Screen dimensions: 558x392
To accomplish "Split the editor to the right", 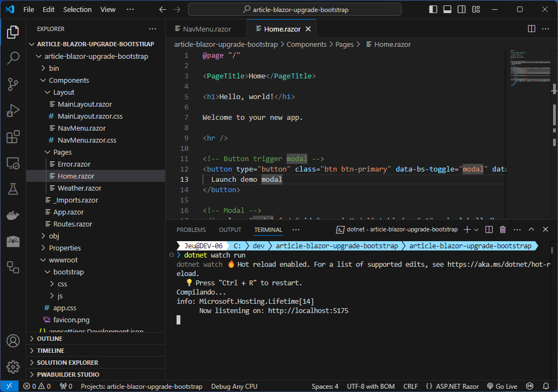I will pyautogui.click(x=531, y=29).
